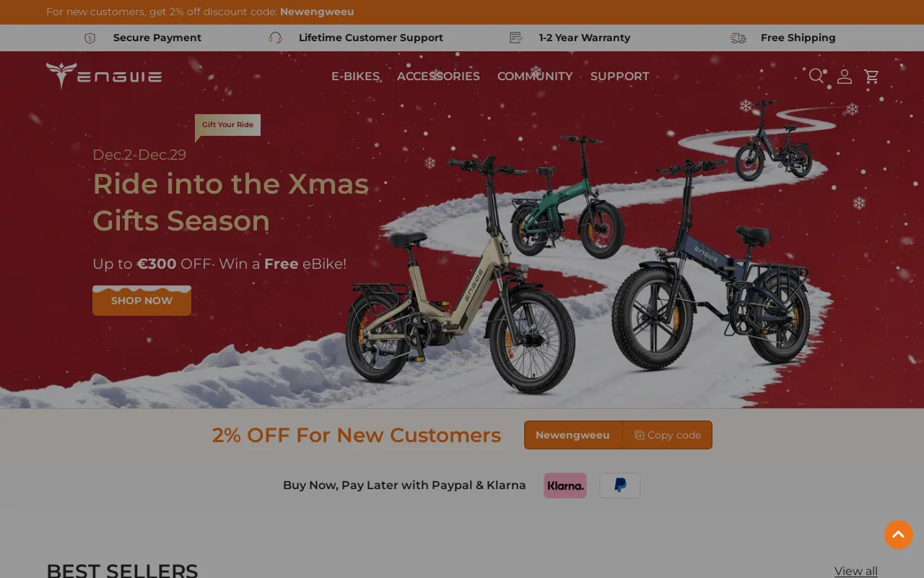Click the Copy code button
The image size is (924, 578).
(x=667, y=435)
